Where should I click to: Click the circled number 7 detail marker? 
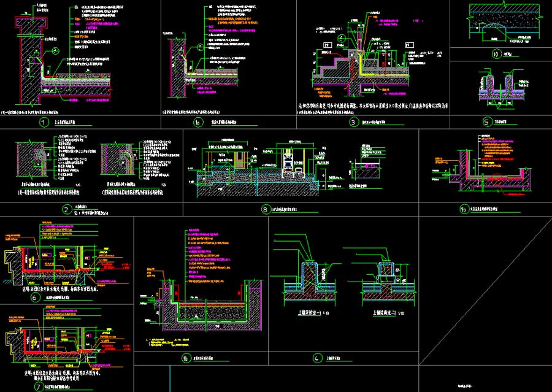tap(39, 386)
